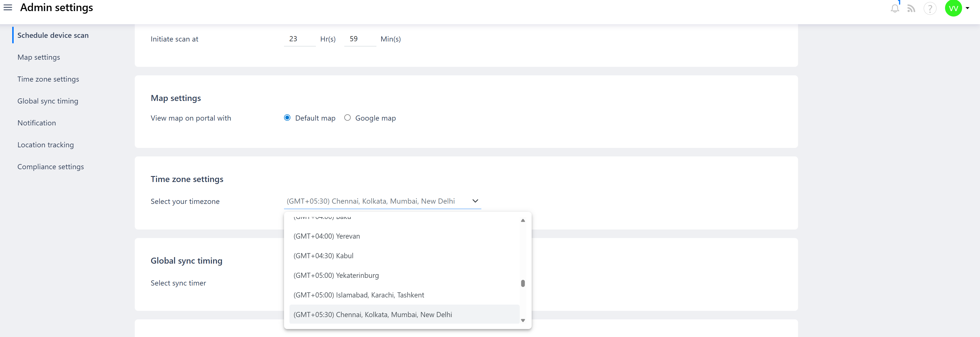This screenshot has width=980, height=337.
Task: Click the timezone list scrollbar thumb
Action: pos(523,283)
